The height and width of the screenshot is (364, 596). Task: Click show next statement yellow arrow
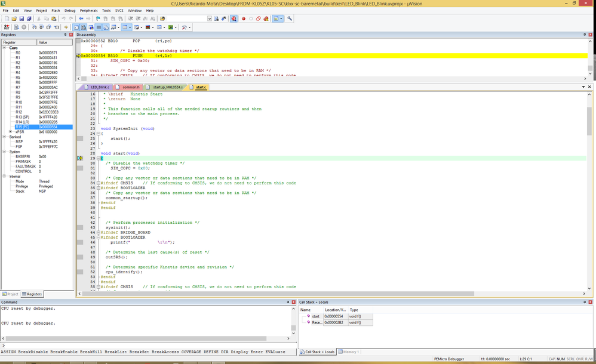tap(66, 27)
